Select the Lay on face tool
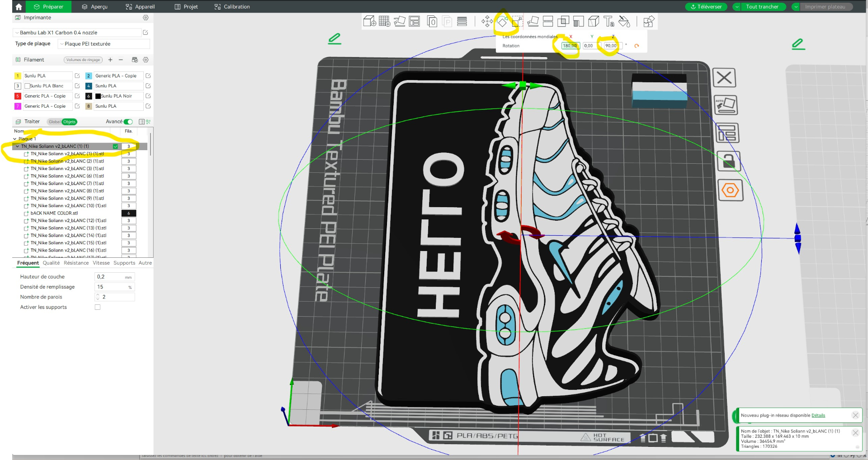 (533, 21)
